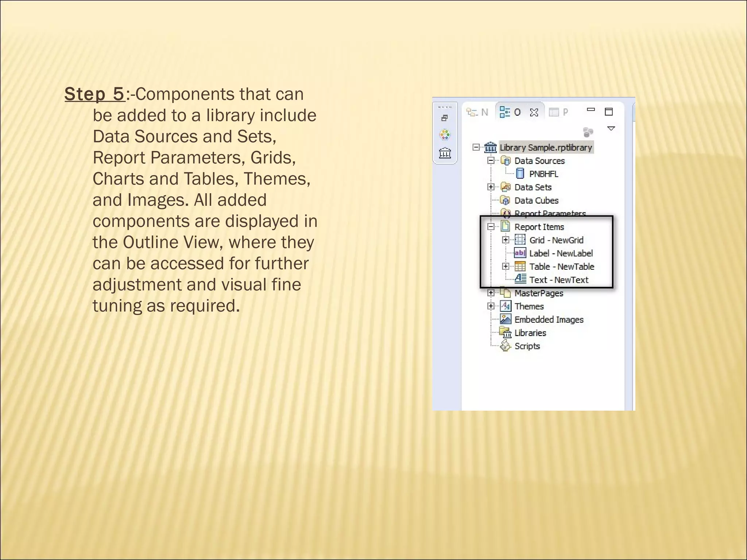Select Grid - NewGrid in the outline
This screenshot has width=747, height=560.
tap(556, 240)
